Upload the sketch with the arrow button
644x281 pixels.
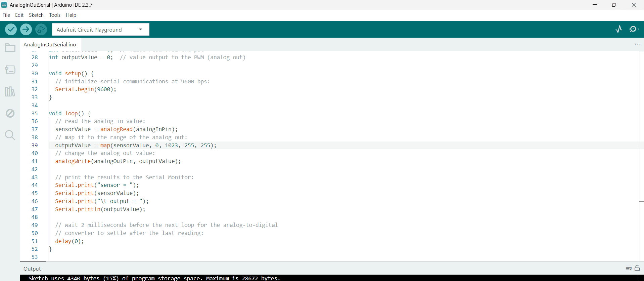(26, 30)
